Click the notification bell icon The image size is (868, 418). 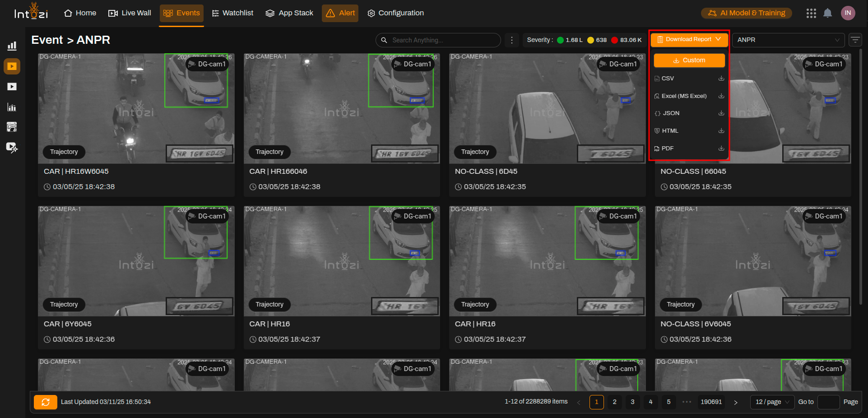coord(827,13)
